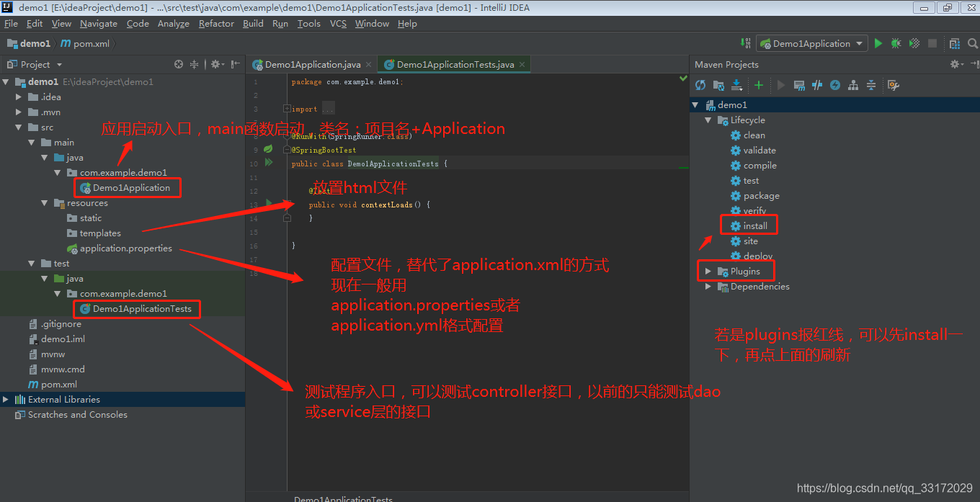Viewport: 980px width, 502px height.
Task: Expand the folded import block
Action: click(287, 109)
